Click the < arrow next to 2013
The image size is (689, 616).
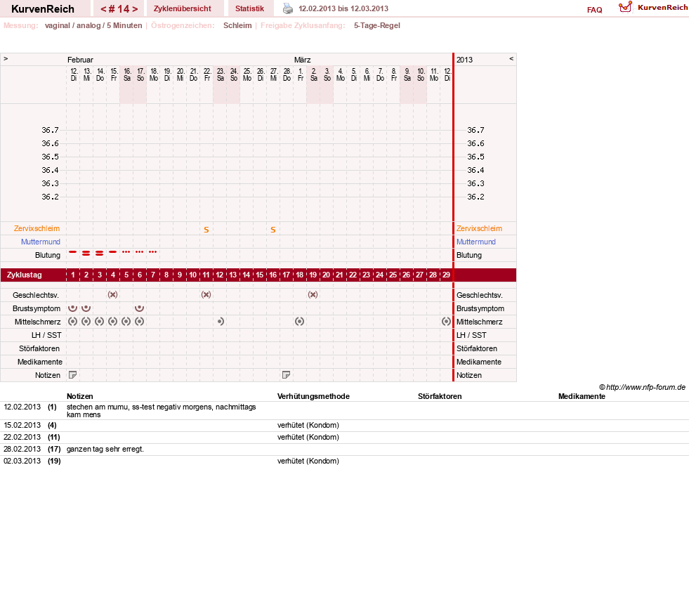(x=511, y=58)
